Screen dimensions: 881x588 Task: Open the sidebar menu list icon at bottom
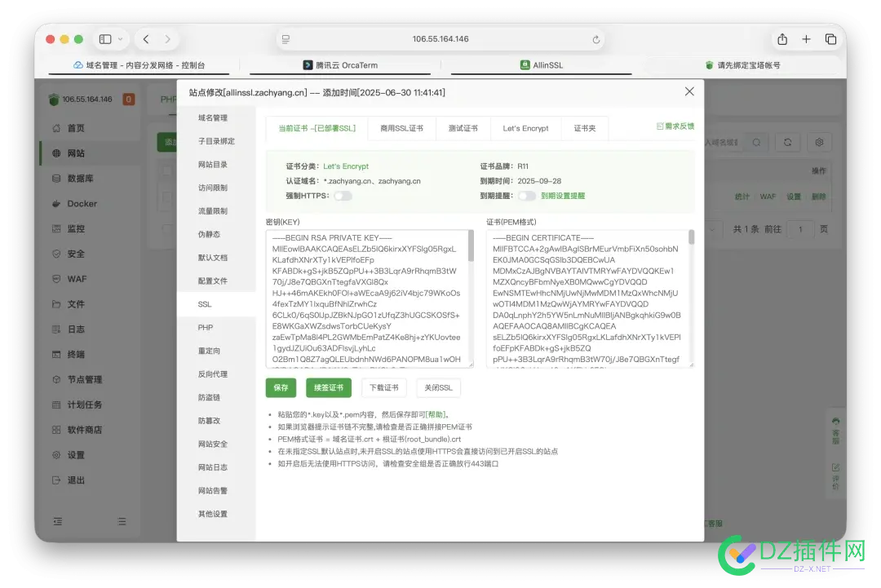pyautogui.click(x=122, y=522)
